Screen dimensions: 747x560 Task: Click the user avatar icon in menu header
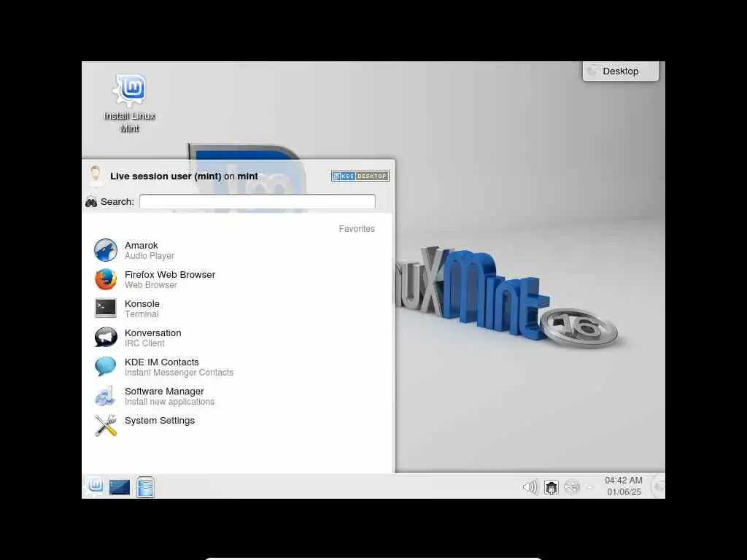(x=96, y=175)
